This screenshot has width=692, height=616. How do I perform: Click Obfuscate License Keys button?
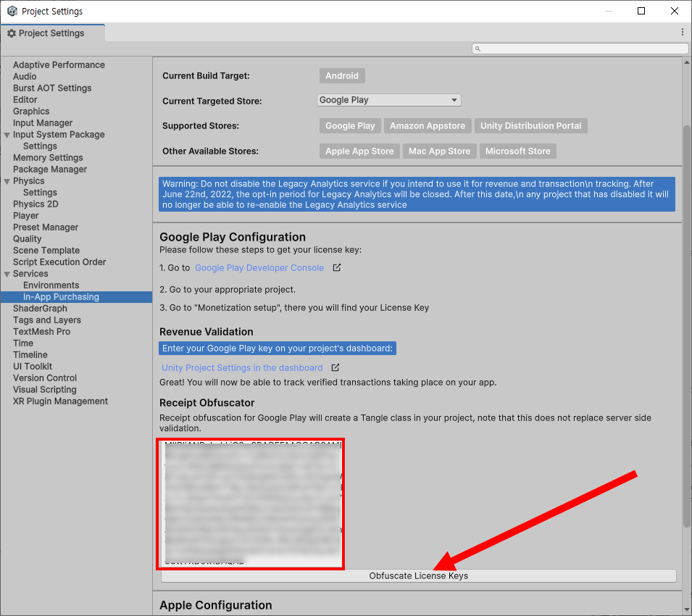pos(418,576)
